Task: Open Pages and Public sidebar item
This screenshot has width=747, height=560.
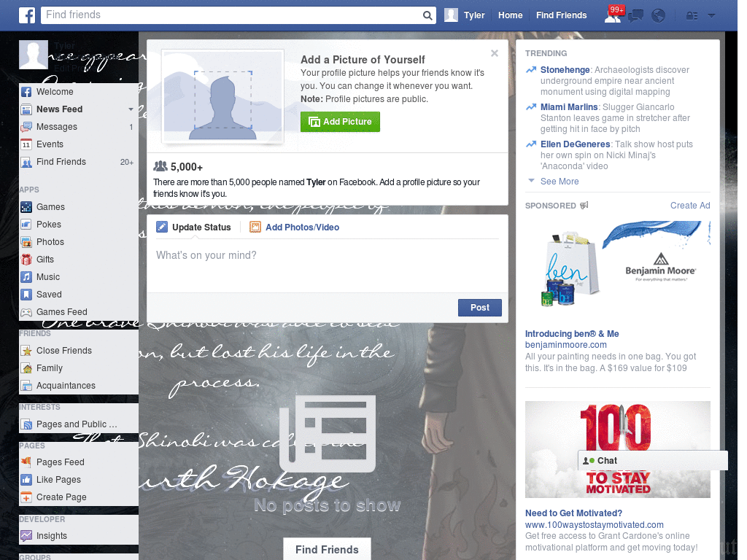Action: pyautogui.click(x=77, y=424)
